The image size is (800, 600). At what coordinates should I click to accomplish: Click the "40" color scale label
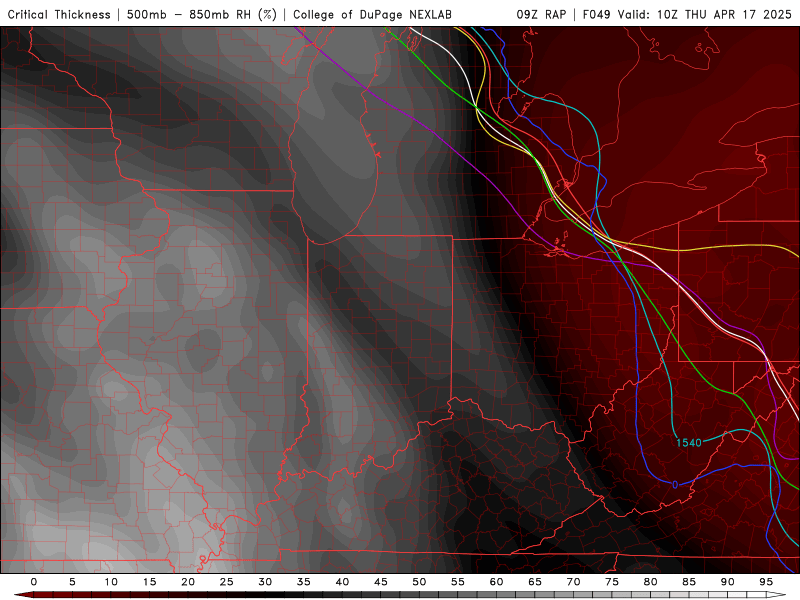(342, 582)
